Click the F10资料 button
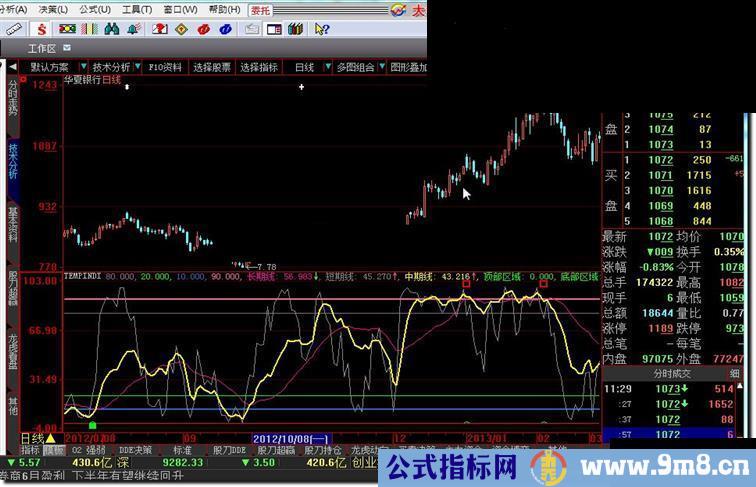Screen dimensions: 756x487 (x=165, y=67)
